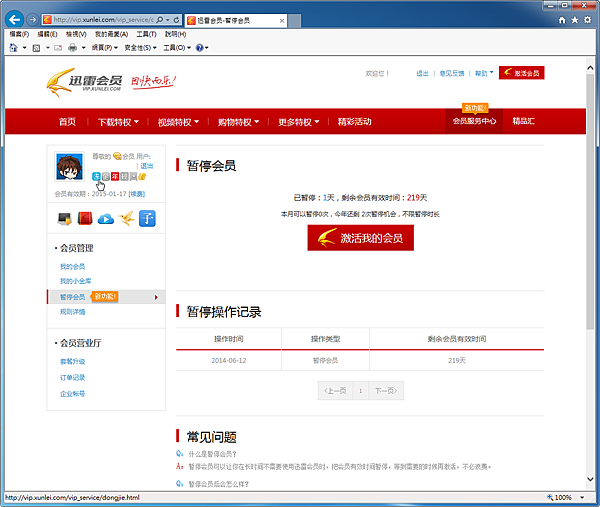Click the command bar Home page icon
Image resolution: width=600 pixels, height=507 pixels.
(x=13, y=47)
